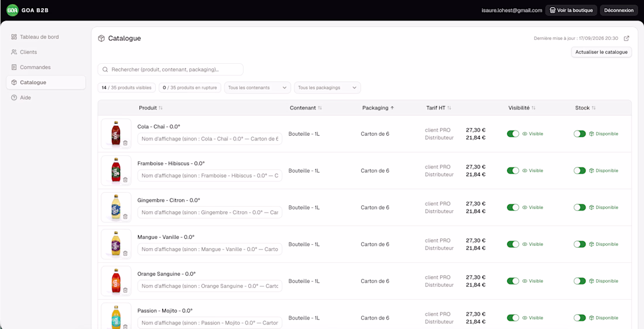Toggle visibility of Mangue - Vanille
Viewport: 644px width, 329px height.
pos(513,244)
